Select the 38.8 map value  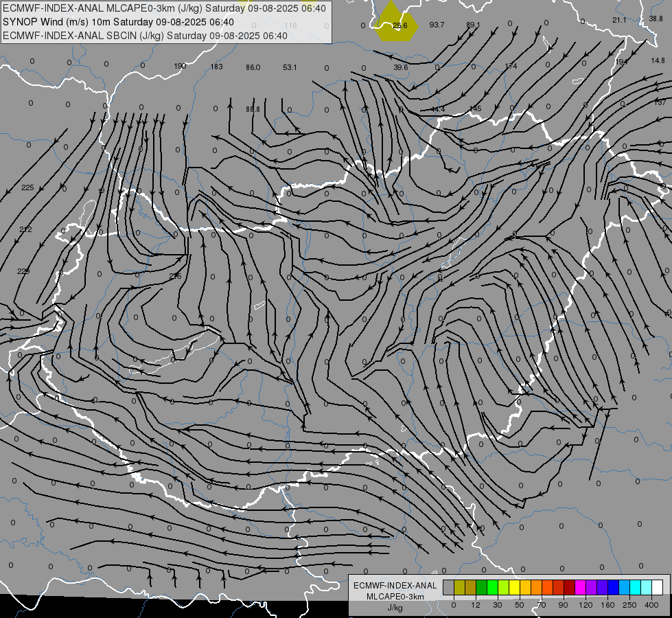(x=656, y=19)
